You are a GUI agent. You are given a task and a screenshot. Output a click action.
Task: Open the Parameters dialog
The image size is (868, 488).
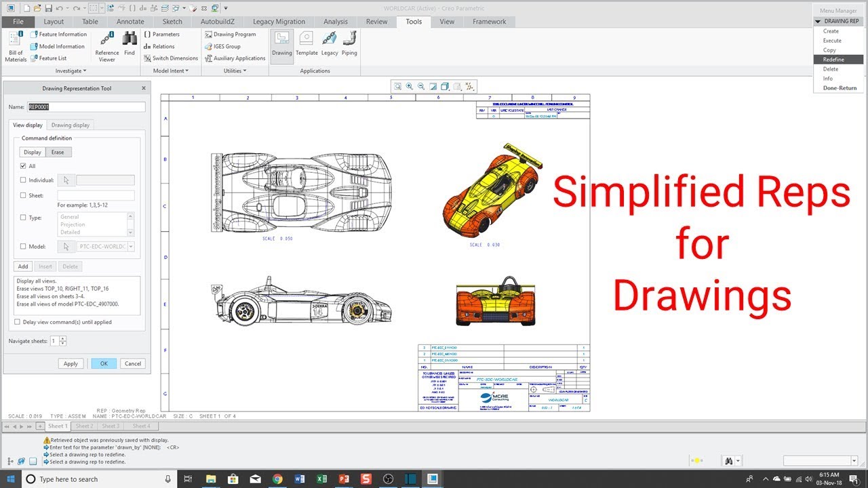click(x=161, y=34)
